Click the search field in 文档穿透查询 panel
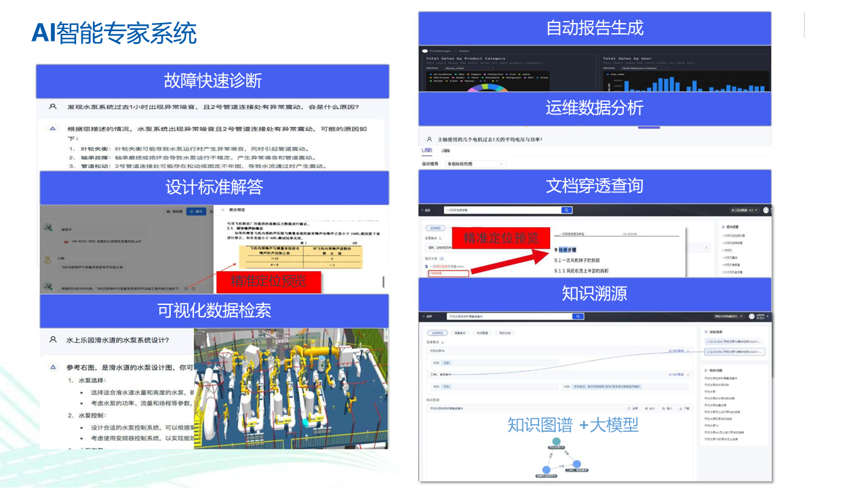Screen dimensions: 868x488 (502, 210)
